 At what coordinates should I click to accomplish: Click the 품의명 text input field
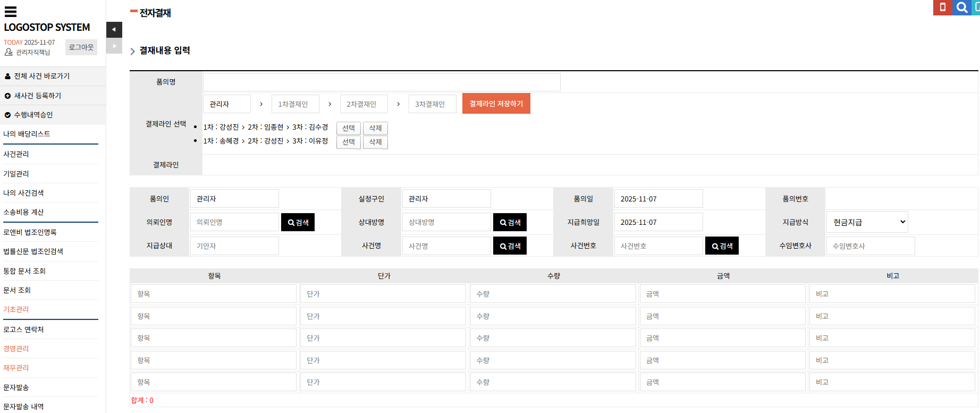click(381, 82)
